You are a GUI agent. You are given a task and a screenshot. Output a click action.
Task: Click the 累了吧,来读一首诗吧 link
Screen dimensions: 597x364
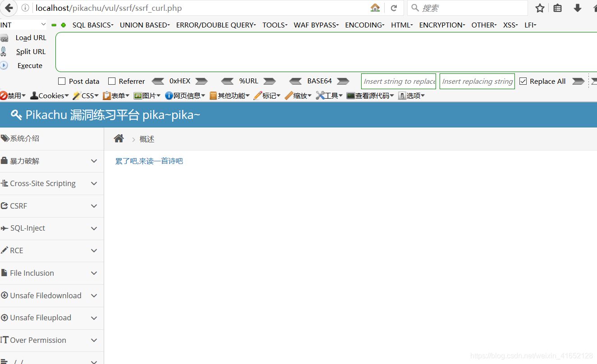pos(149,161)
